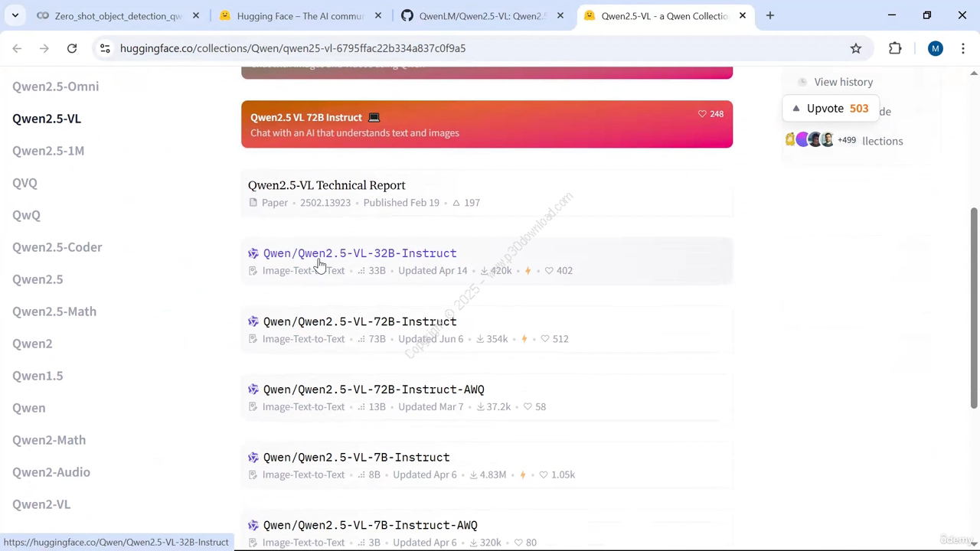The width and height of the screenshot is (980, 551).
Task: Click the site information icon in address bar
Action: 105,48
